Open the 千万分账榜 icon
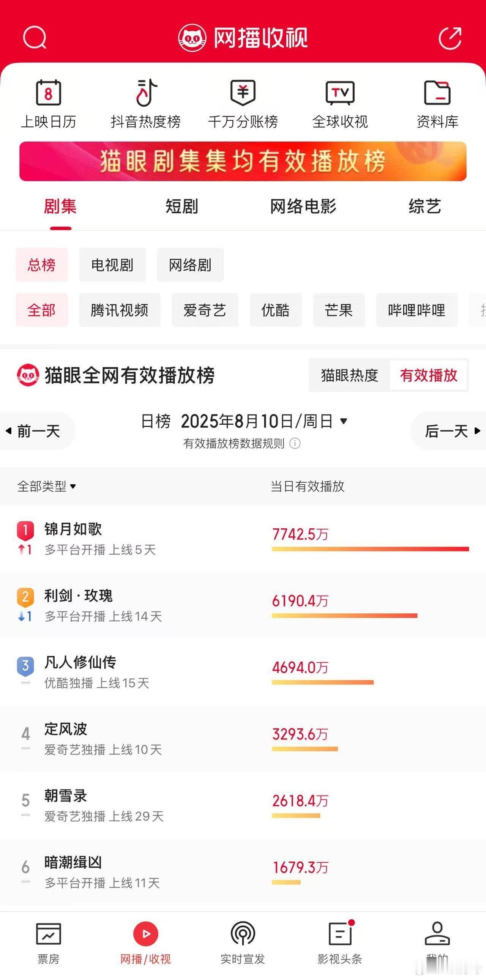486x980 pixels. [x=243, y=93]
